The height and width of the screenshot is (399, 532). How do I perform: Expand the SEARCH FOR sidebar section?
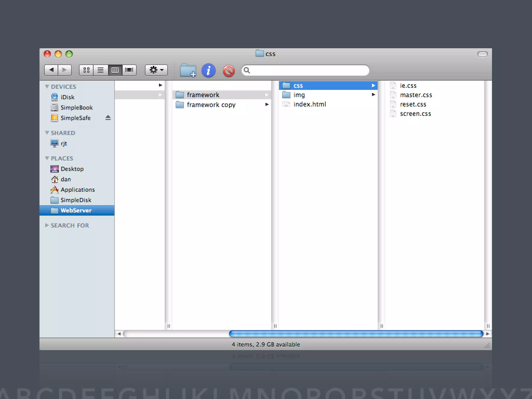click(47, 225)
